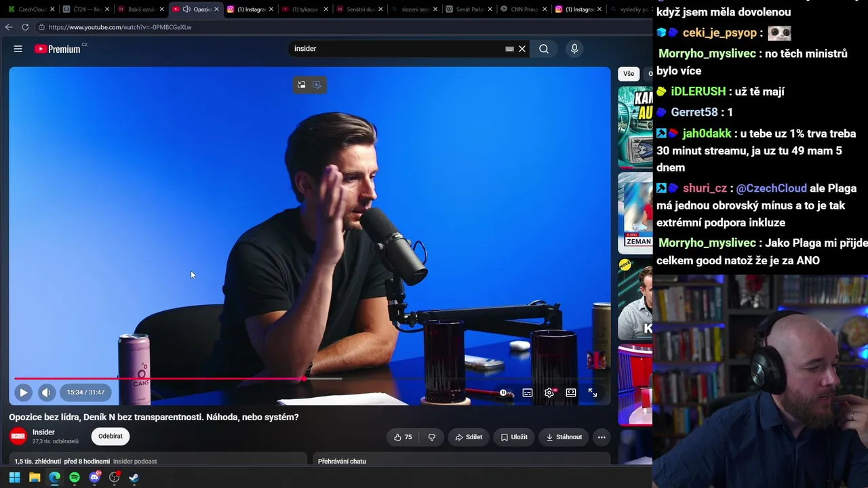Open File Explorer from taskbar
The height and width of the screenshot is (488, 868).
pyautogui.click(x=35, y=477)
